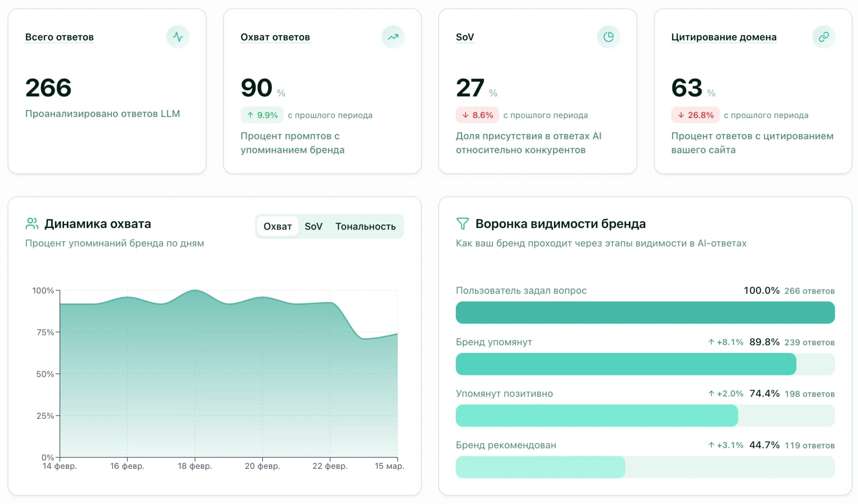The image size is (858, 504).
Task: Click the Бренд упомянут funnel bar
Action: pos(625,364)
